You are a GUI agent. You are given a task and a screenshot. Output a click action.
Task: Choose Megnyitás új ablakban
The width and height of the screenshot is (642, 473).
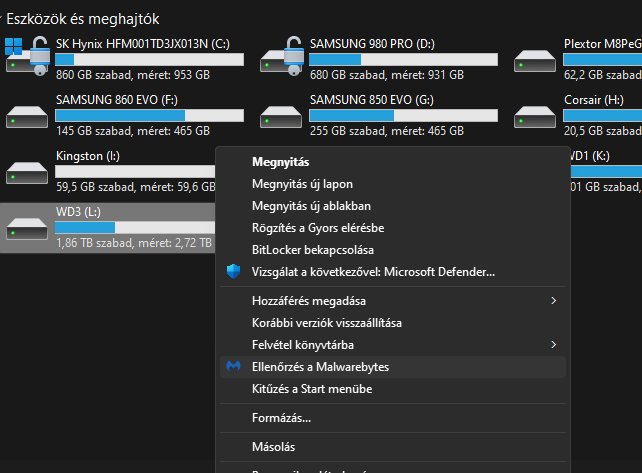pyautogui.click(x=393, y=206)
